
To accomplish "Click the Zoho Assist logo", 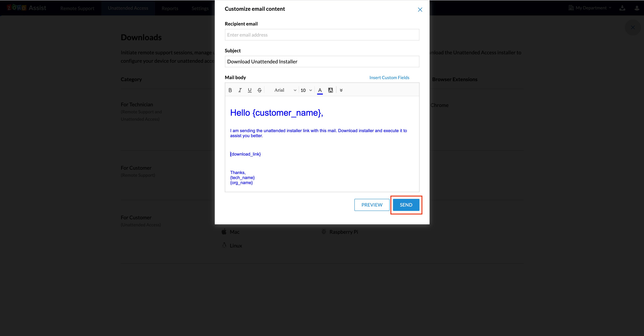I will tap(26, 8).
